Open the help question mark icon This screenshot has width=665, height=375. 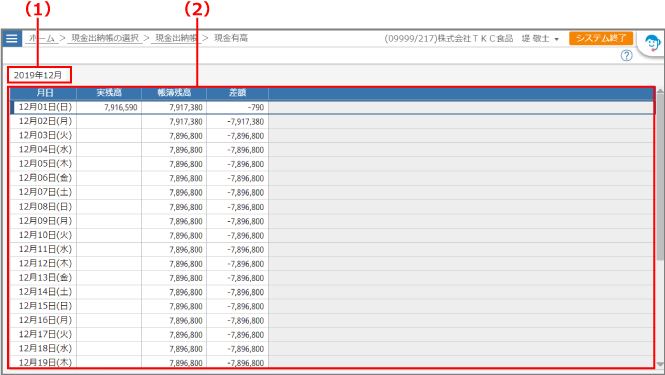tap(626, 55)
